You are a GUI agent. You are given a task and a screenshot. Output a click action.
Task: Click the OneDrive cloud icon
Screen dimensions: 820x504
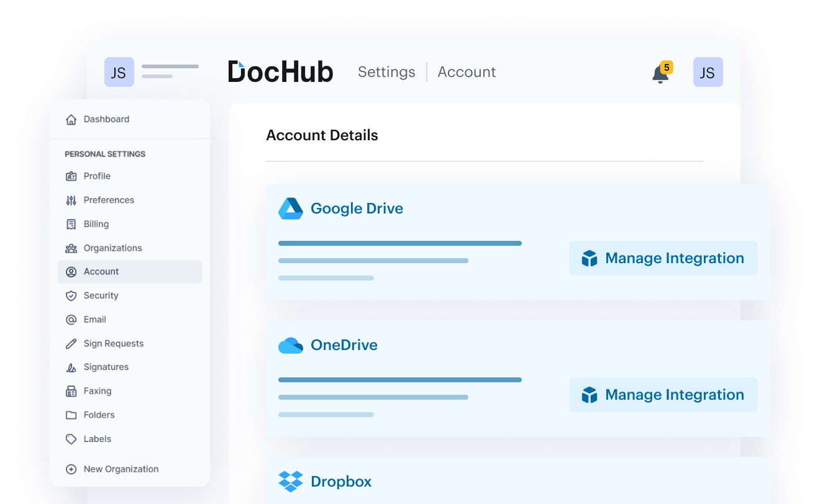289,345
